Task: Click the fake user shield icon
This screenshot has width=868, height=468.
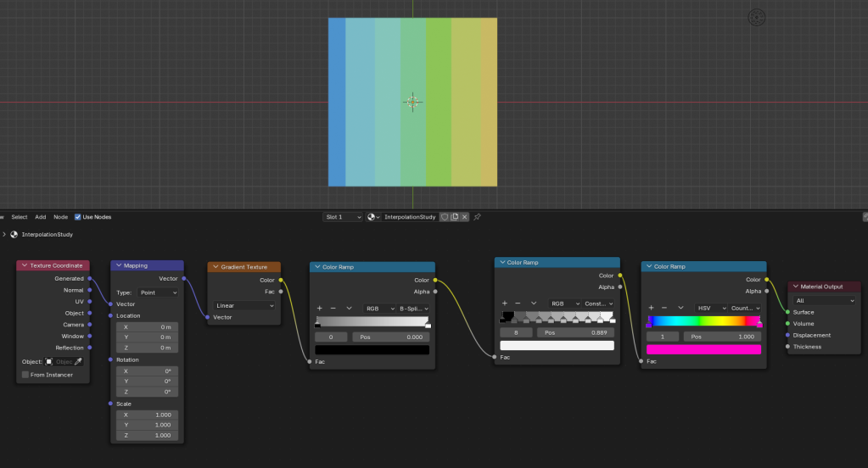Action: 444,217
